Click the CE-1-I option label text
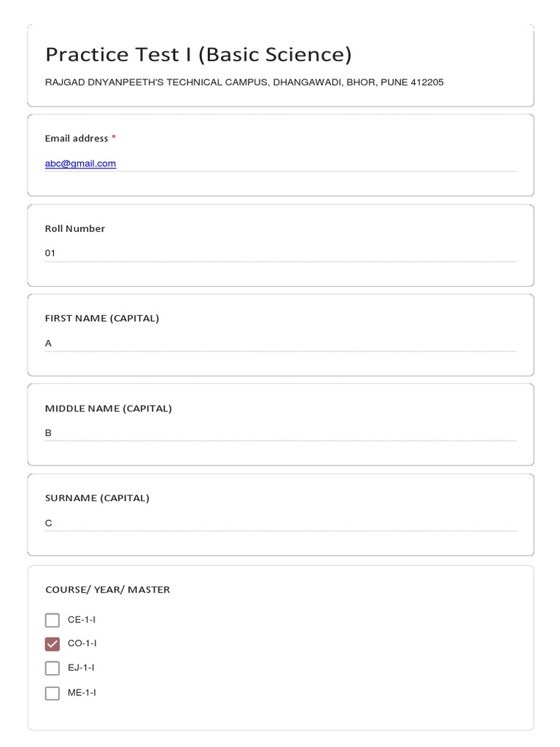This screenshot has height=747, width=560. pos(82,620)
